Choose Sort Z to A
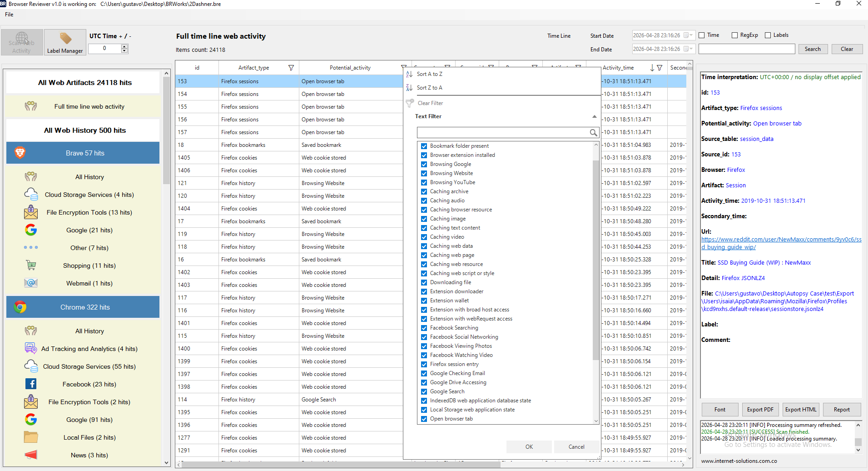 tap(429, 88)
